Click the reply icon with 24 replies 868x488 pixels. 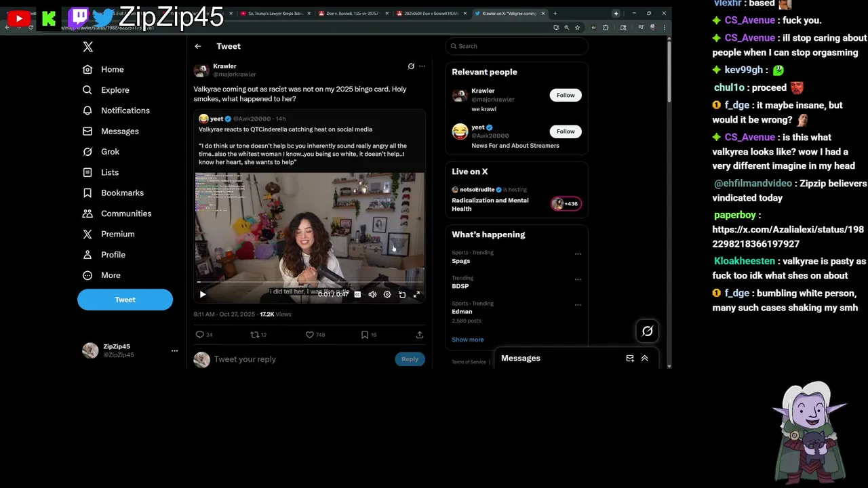pos(204,335)
